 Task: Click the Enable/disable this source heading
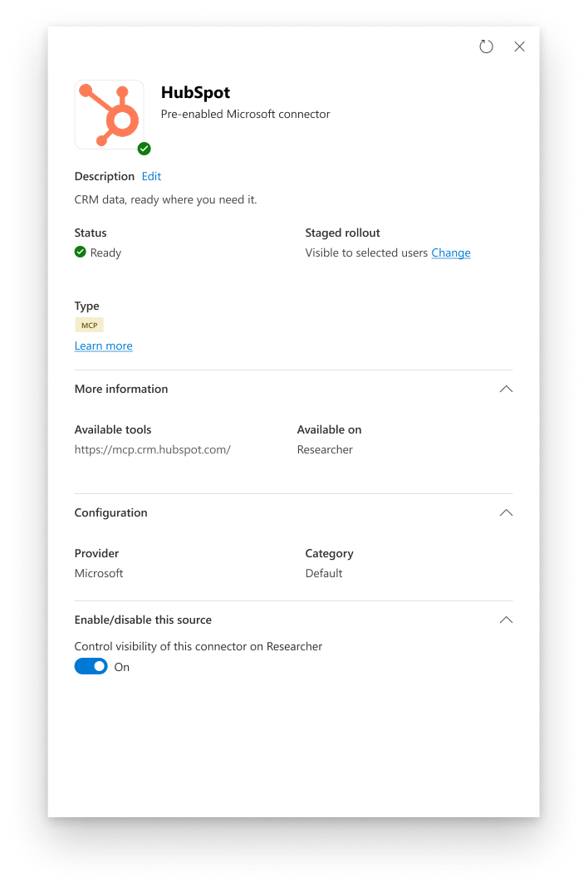coord(143,620)
